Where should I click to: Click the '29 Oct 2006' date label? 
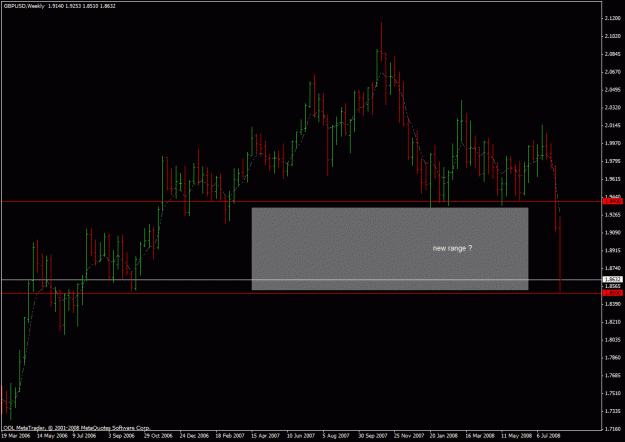click(158, 436)
